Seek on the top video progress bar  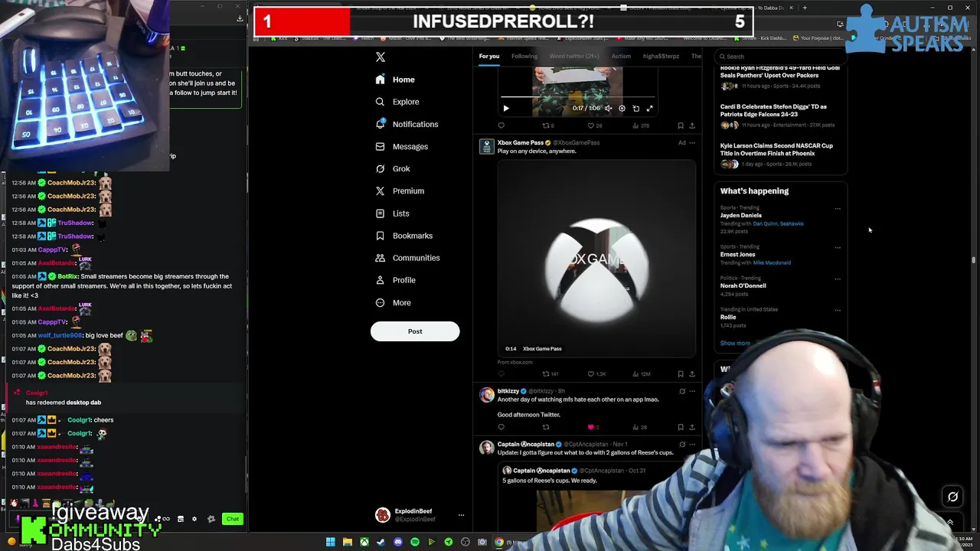[578, 97]
